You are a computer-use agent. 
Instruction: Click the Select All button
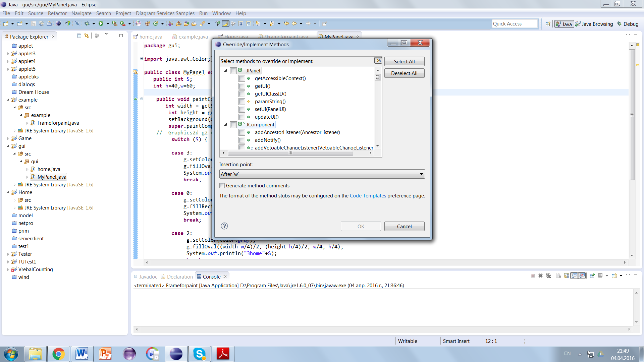click(x=404, y=61)
